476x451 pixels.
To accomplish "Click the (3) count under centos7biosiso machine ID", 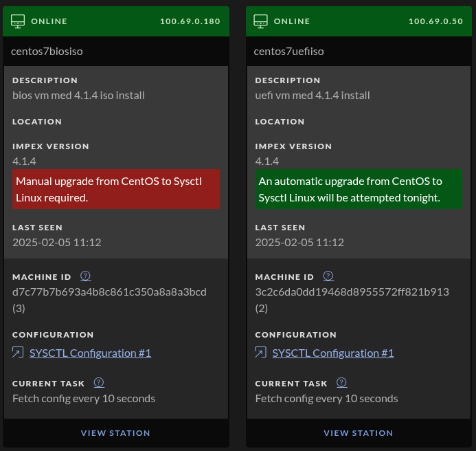I will pyautogui.click(x=19, y=309).
